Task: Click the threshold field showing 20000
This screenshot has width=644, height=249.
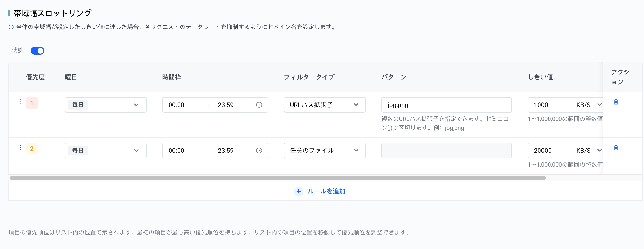Action: click(549, 151)
